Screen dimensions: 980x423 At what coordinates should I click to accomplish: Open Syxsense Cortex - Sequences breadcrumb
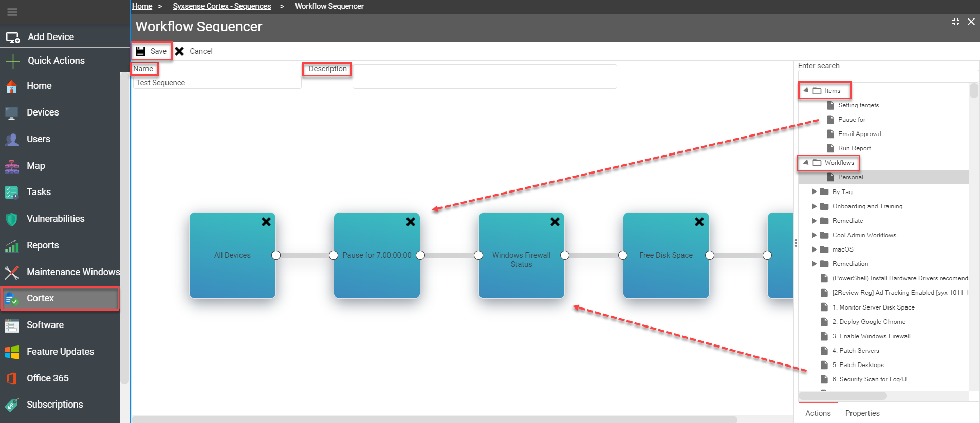(x=222, y=6)
